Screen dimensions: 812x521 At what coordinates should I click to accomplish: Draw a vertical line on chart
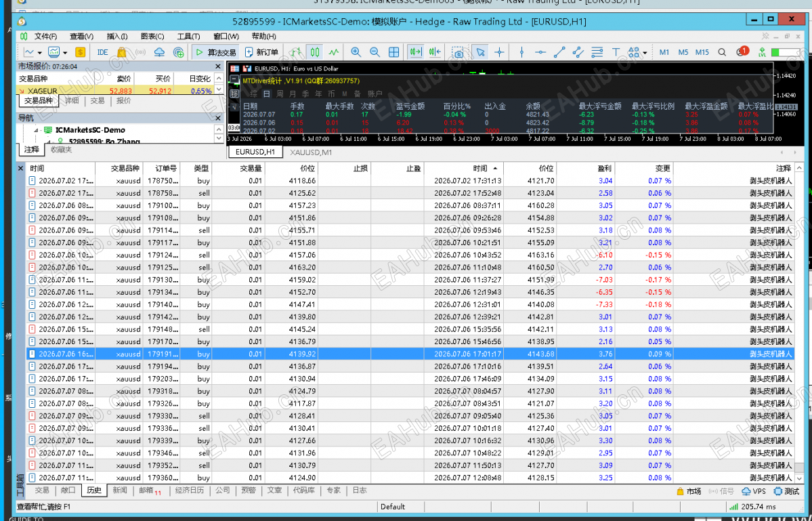coord(522,52)
